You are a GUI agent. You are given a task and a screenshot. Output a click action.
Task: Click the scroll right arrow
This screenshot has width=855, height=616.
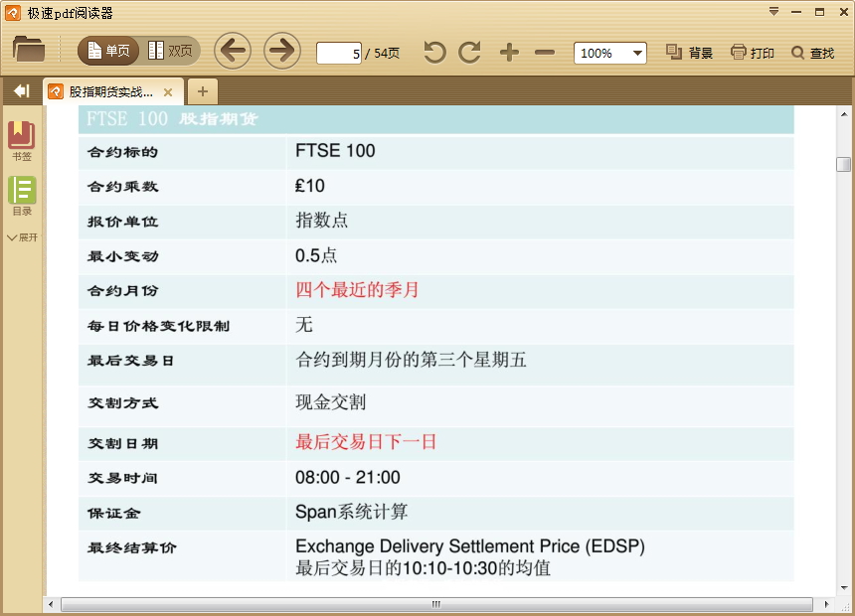click(x=826, y=604)
